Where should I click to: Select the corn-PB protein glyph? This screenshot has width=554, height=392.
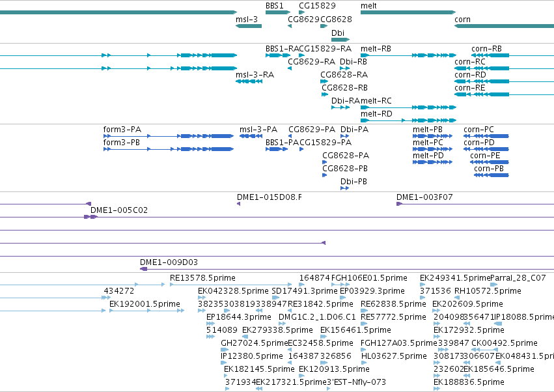click(492, 175)
